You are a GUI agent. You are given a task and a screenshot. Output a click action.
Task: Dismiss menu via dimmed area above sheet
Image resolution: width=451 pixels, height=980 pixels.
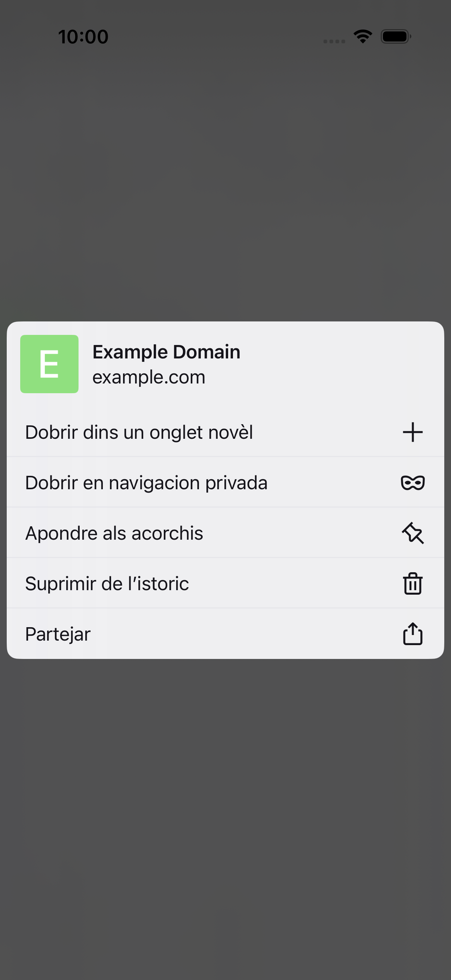pyautogui.click(x=225, y=183)
